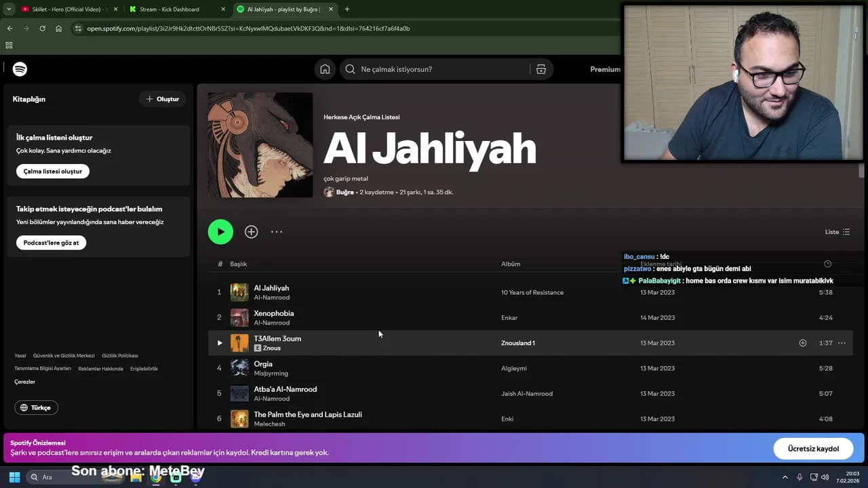Open Gizlilik Politikası footer link
Viewport: 868px width, 488px height.
pyautogui.click(x=120, y=356)
